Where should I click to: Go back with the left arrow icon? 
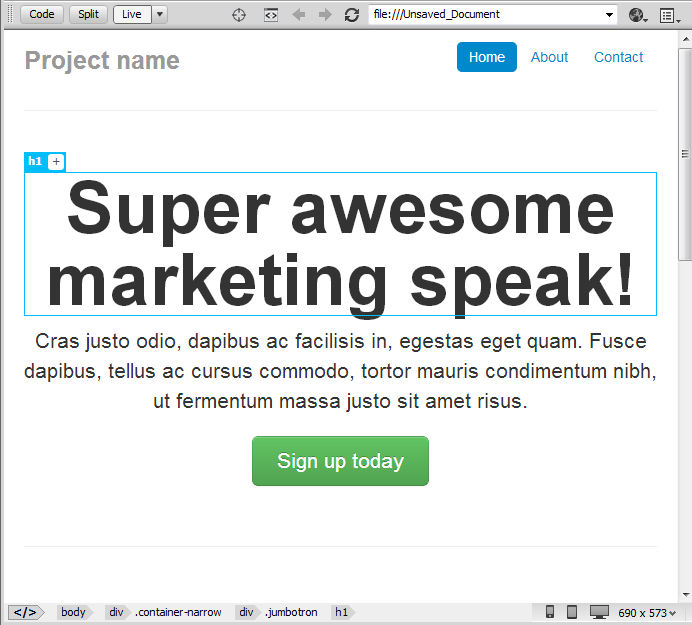299,15
